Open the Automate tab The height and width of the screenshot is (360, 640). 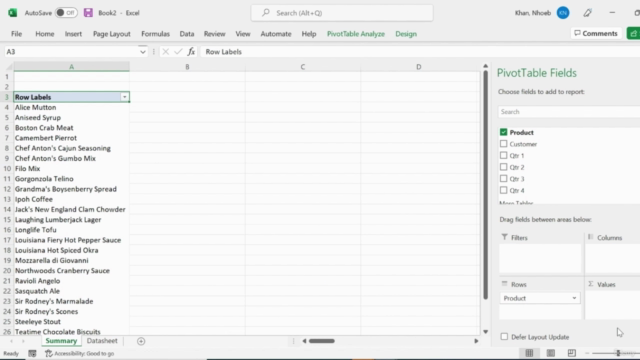tap(276, 34)
